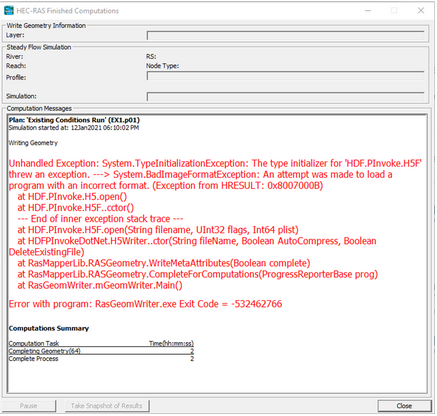
Task: Select the 'Existing Conditions Run' plan heading
Action: [x=74, y=120]
